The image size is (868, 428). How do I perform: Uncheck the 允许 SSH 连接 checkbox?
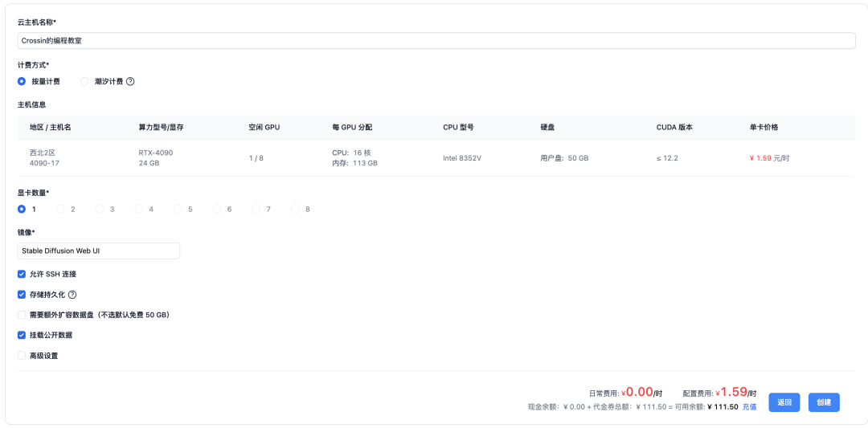(x=22, y=274)
